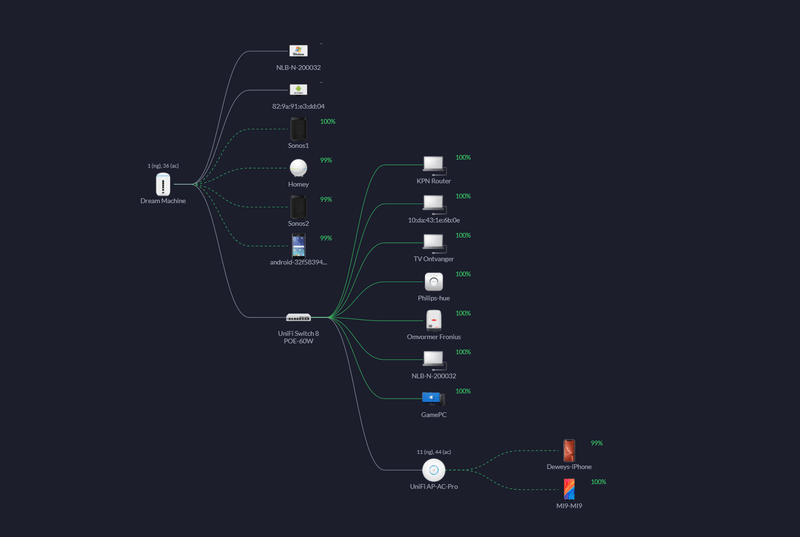Click the Windows client icon above the first NLB-N-200032
The height and width of the screenshot is (537, 800).
(298, 51)
